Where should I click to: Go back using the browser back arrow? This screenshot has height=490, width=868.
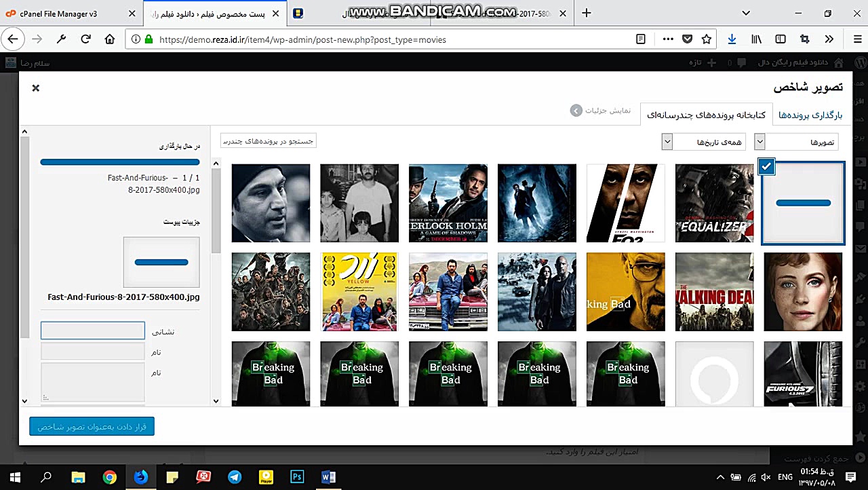click(x=12, y=39)
